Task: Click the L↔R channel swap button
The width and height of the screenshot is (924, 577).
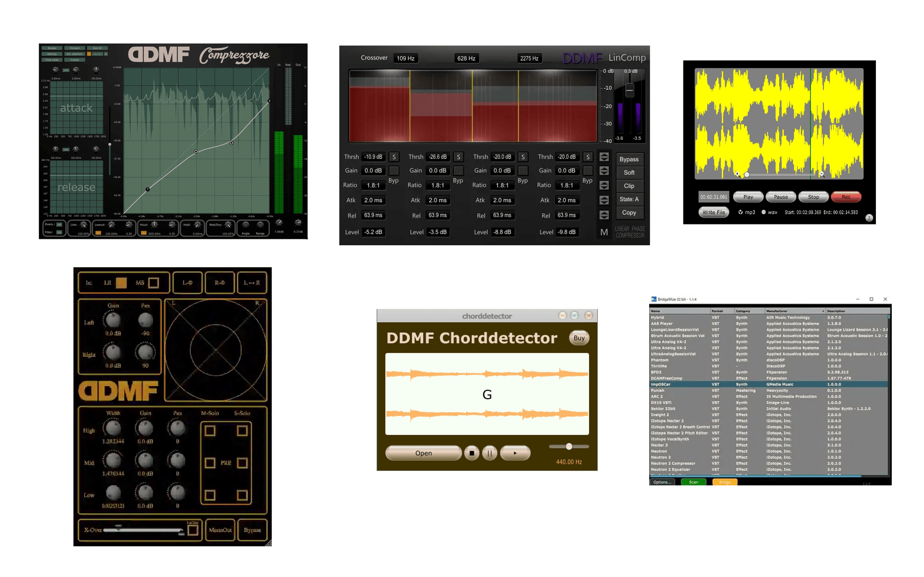Action: tap(252, 283)
